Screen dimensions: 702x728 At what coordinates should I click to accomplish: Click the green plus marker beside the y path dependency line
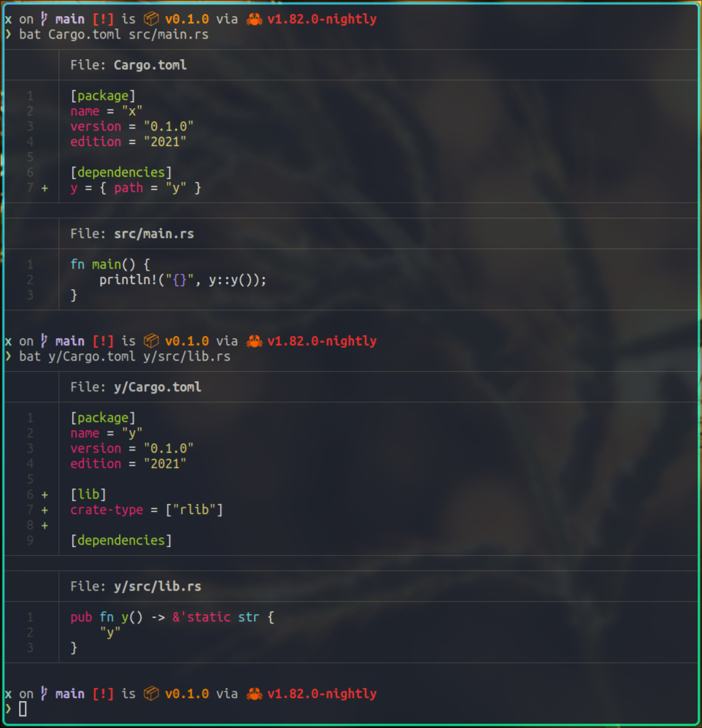(x=45, y=188)
